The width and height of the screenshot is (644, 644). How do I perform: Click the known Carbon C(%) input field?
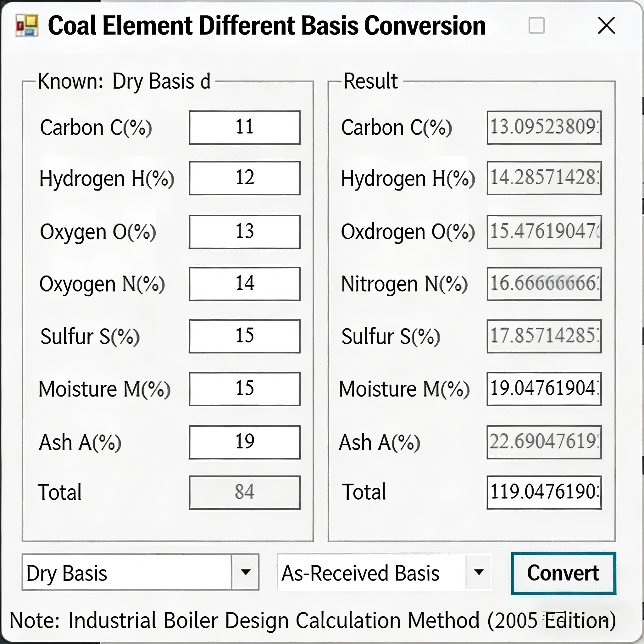pos(244,127)
